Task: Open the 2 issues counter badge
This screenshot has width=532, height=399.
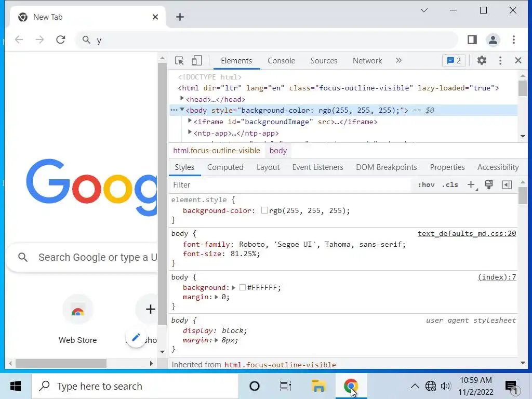Action: click(x=454, y=61)
